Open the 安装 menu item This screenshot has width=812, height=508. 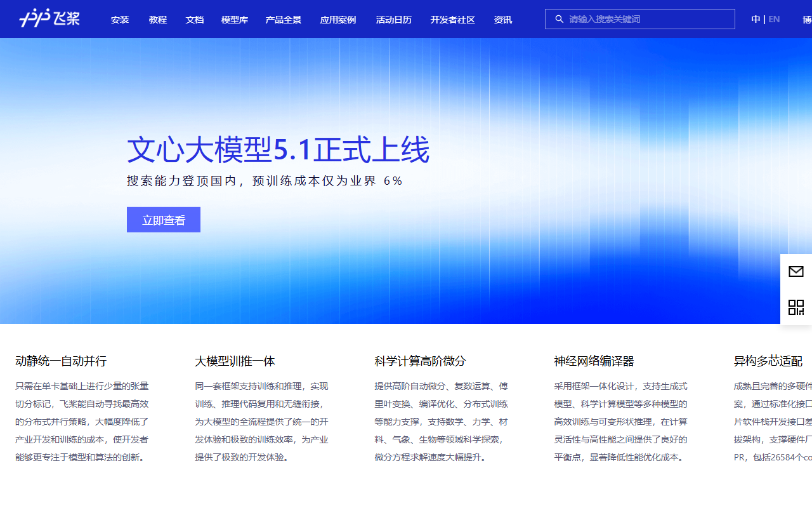pos(120,20)
